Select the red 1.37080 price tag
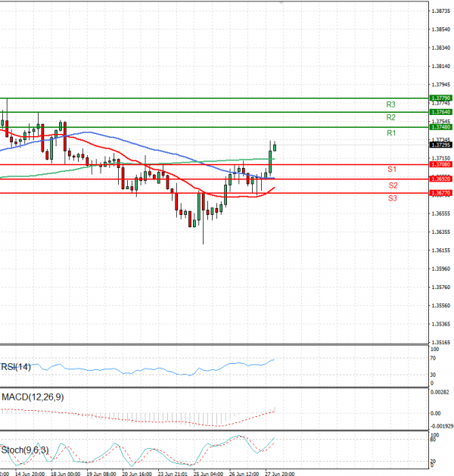Screen dimensions: 454x476 pos(440,164)
